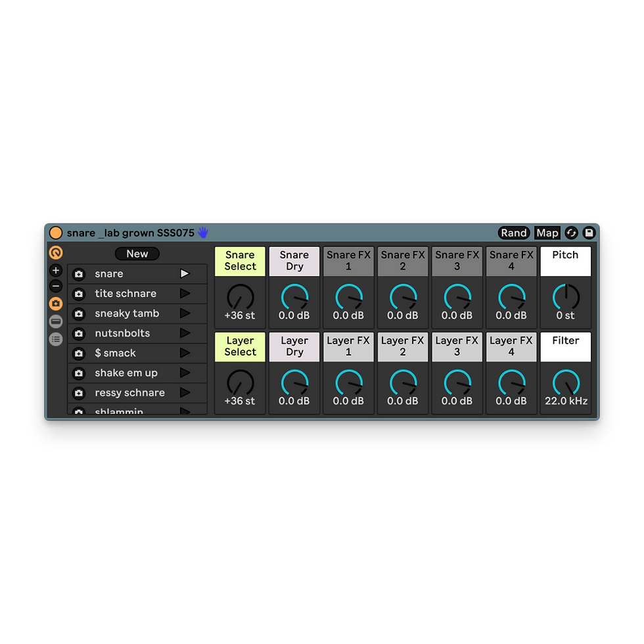Viewport: 644px width, 644px height.
Task: Launch the ressy schnare variation
Action: pyautogui.click(x=185, y=393)
